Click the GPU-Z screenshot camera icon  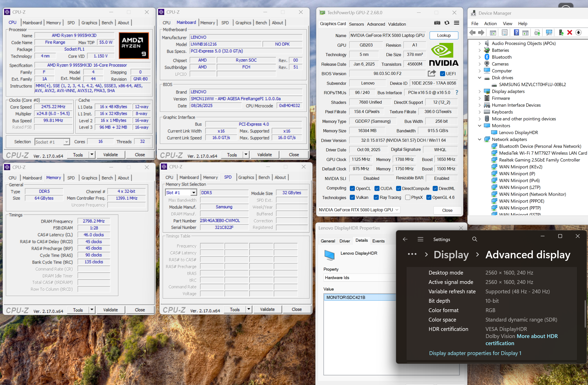pyautogui.click(x=437, y=23)
